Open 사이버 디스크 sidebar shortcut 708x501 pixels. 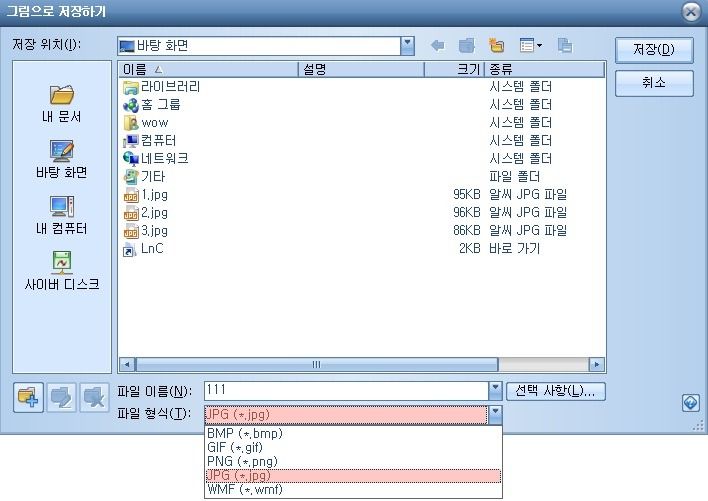61,271
